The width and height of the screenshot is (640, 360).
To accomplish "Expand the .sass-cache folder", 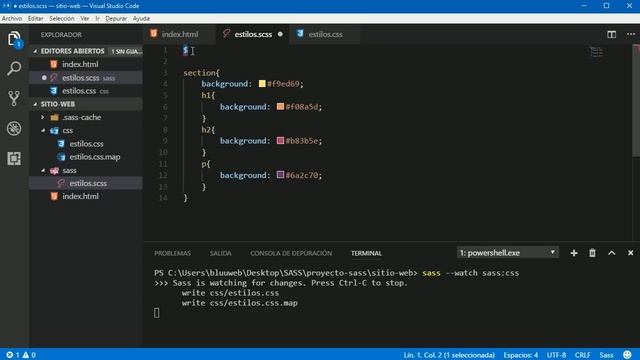I will (81, 117).
